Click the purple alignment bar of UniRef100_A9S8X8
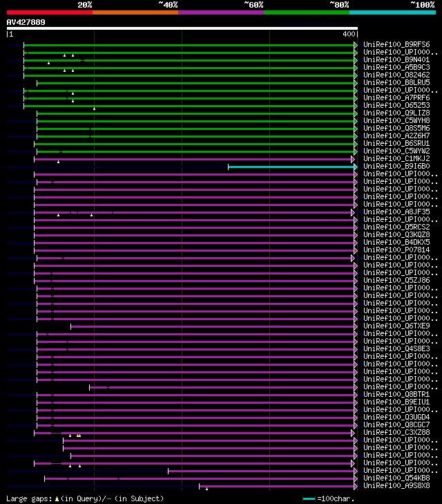This screenshot has width=442, height=504. coord(277,486)
